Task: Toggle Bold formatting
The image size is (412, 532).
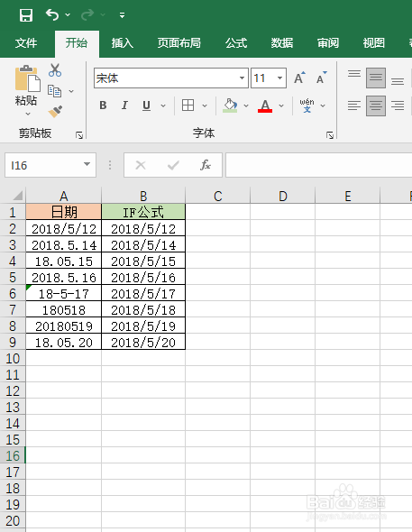Action: coord(103,105)
